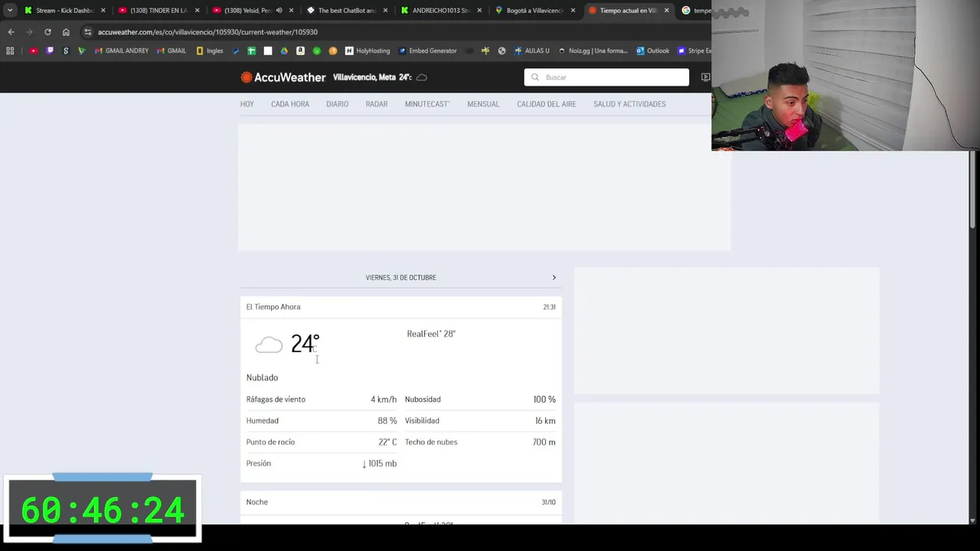Click the magnifier icon in Buscar field
The image size is (980, 551).
535,77
